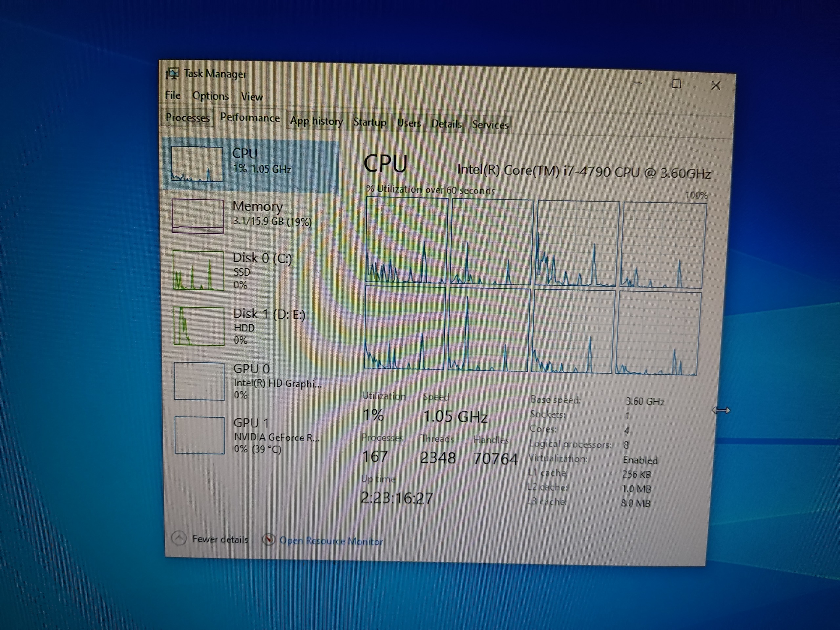
Task: Click the first logical processor graph, bottom row
Action: (x=405, y=328)
